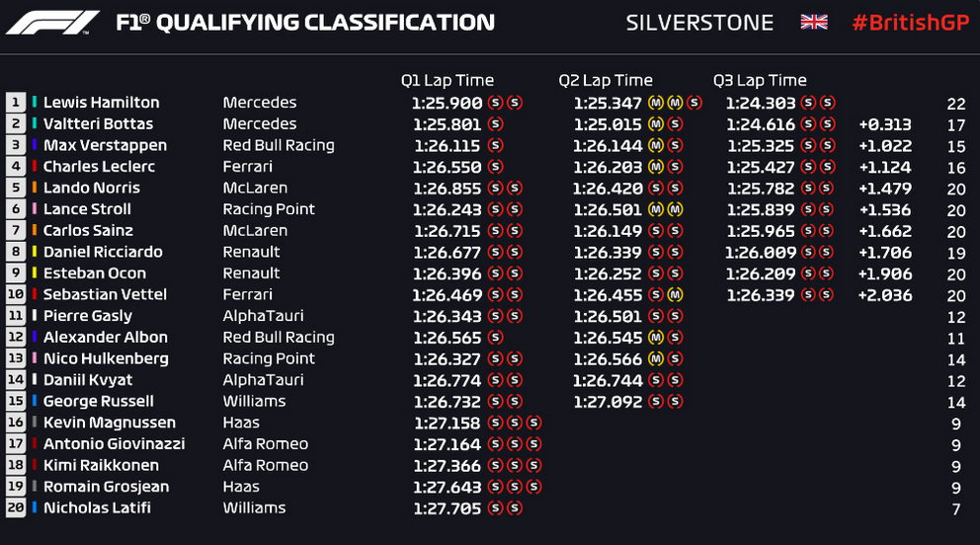Select the medium tyre icon in Leclerc's Q2
Viewport: 980px width, 545px height.
(655, 167)
